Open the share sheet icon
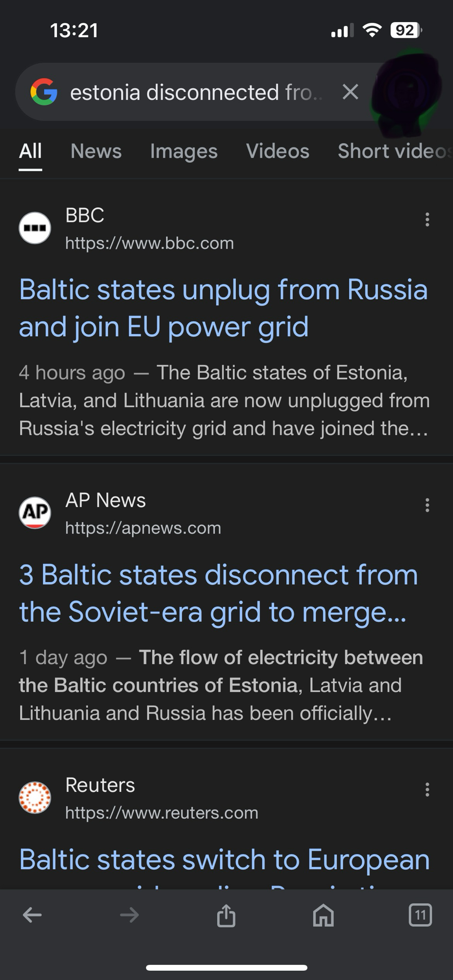This screenshot has height=980, width=453. [x=226, y=915]
